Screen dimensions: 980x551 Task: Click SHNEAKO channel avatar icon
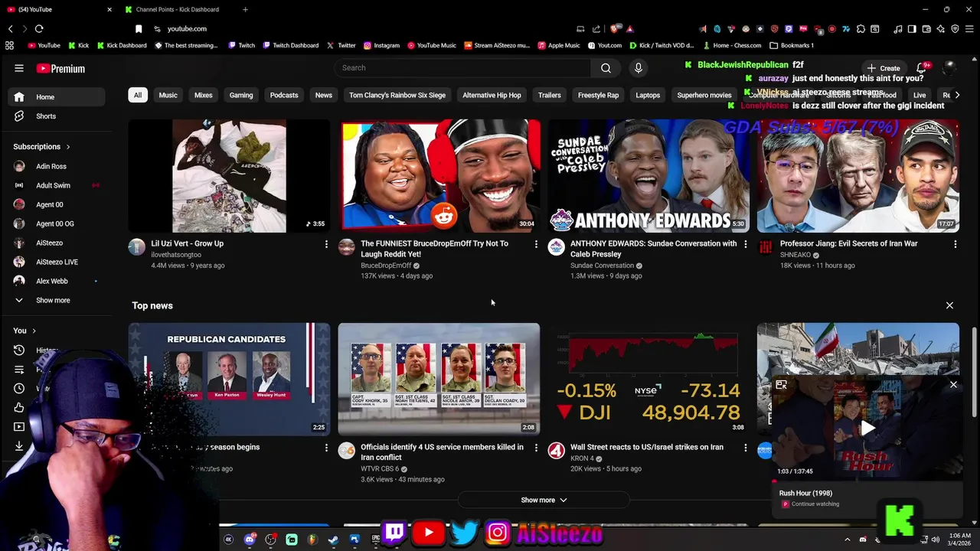[x=766, y=246]
